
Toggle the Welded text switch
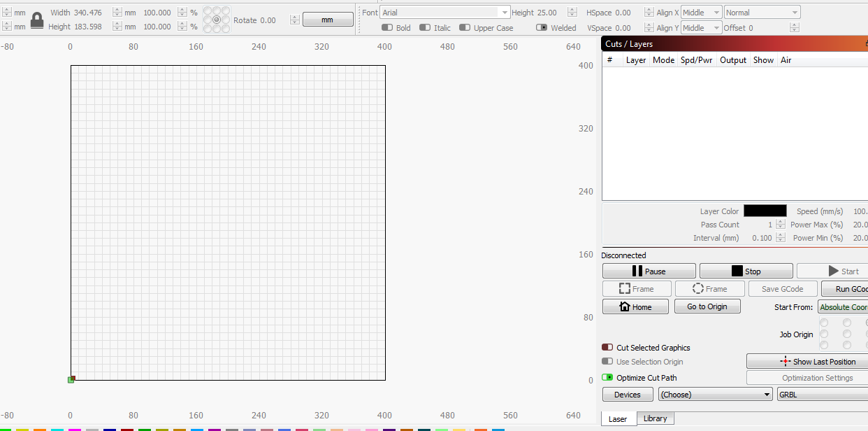[x=542, y=28]
